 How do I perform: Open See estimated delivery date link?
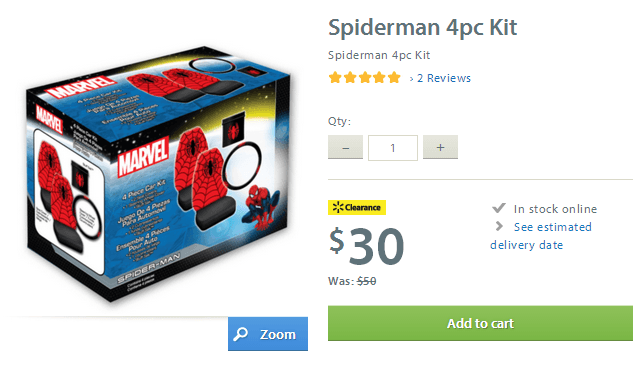[540, 236]
